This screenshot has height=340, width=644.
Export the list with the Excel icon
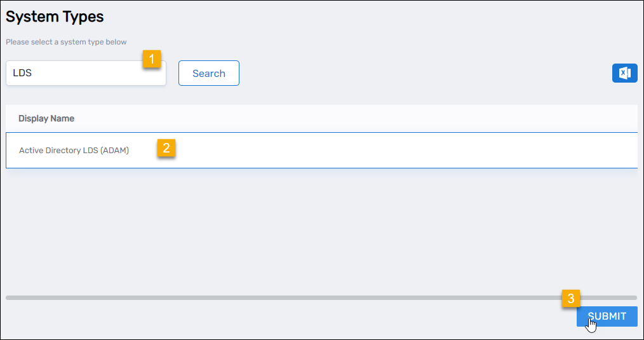(624, 73)
